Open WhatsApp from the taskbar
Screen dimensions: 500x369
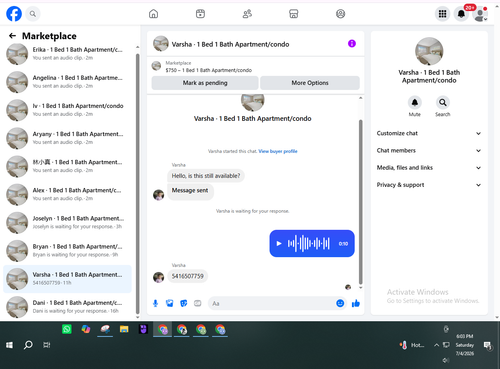(x=67, y=329)
